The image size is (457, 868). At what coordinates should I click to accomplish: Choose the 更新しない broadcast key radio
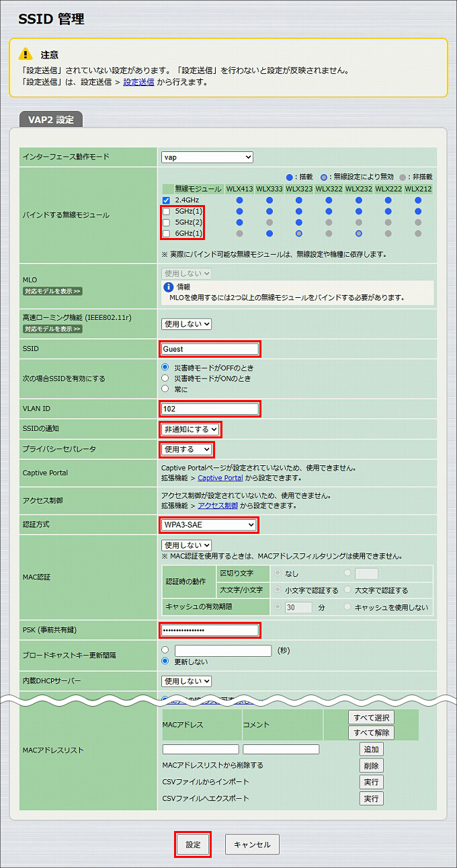(x=165, y=662)
